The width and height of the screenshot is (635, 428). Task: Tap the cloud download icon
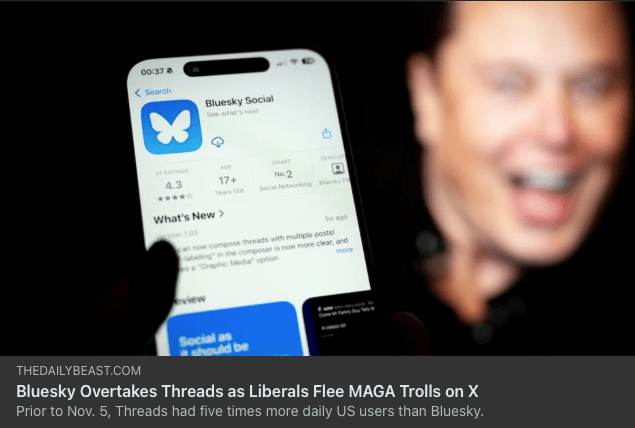click(x=217, y=142)
